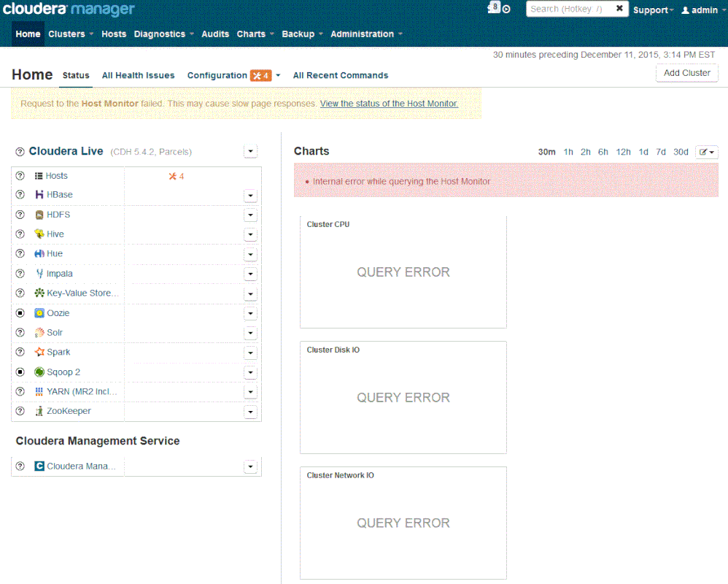The height and width of the screenshot is (584, 728).
Task: Click the Spark star icon
Action: (x=39, y=352)
